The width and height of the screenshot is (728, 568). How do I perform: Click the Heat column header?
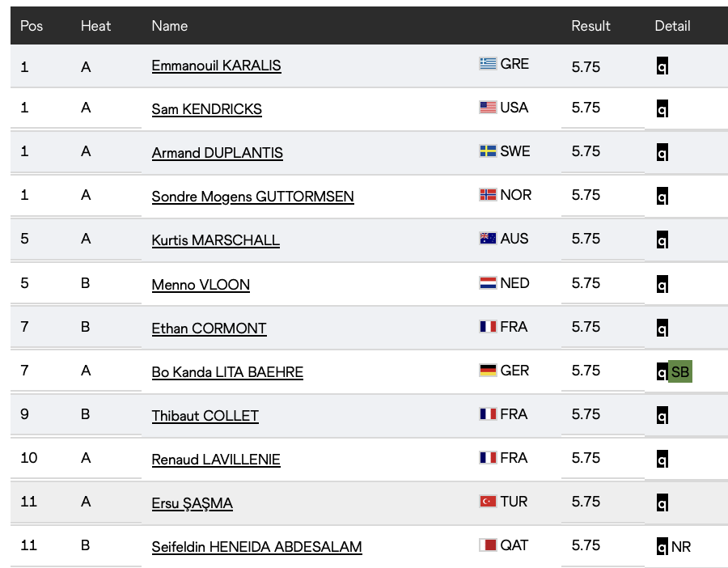click(x=95, y=26)
